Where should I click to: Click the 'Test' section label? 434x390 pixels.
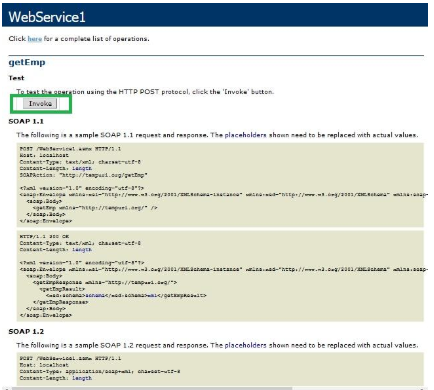(16, 78)
